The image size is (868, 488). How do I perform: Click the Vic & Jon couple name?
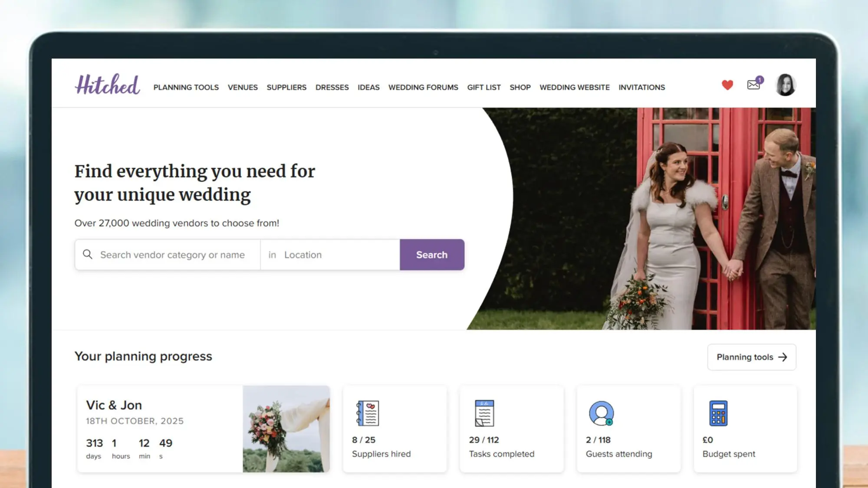[114, 405]
